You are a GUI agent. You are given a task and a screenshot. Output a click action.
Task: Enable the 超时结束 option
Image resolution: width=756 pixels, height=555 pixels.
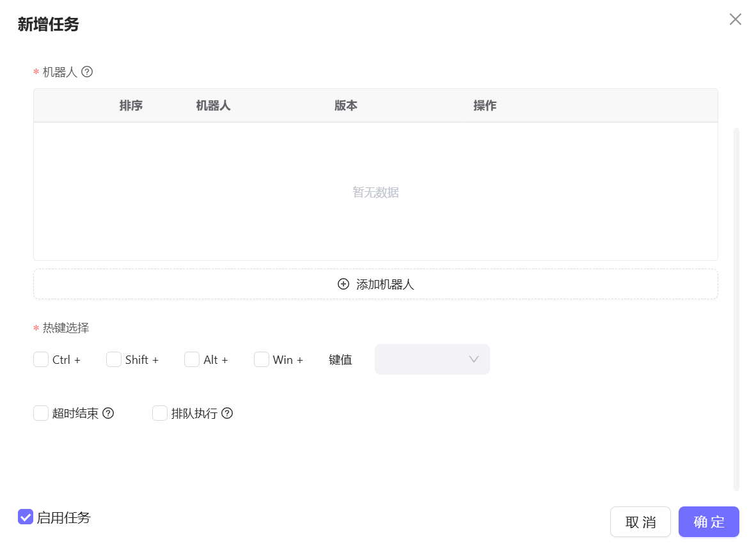coord(41,413)
